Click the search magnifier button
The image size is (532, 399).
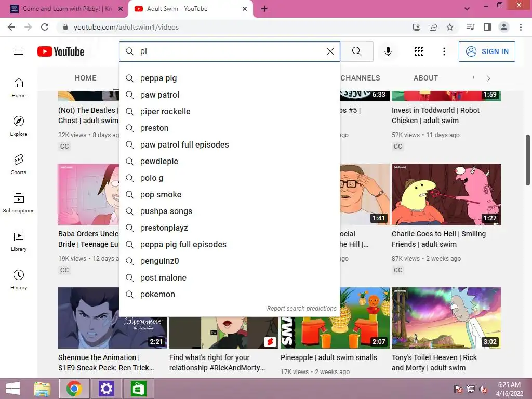tap(356, 51)
